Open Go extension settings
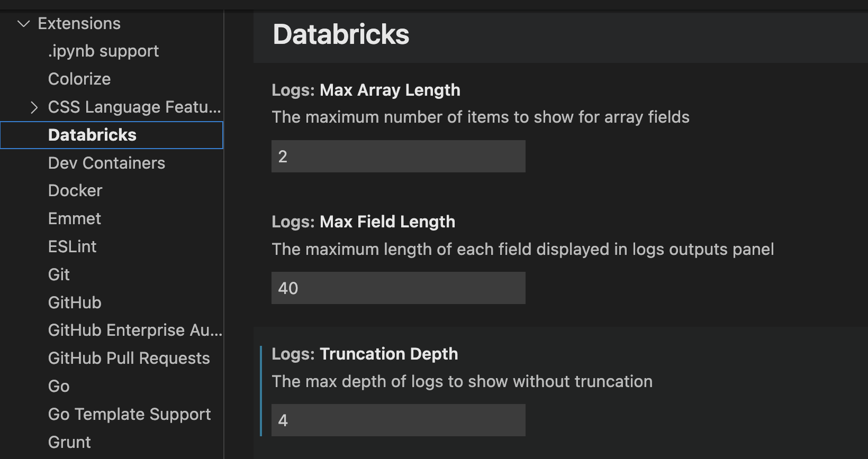The height and width of the screenshot is (459, 868). (59, 387)
